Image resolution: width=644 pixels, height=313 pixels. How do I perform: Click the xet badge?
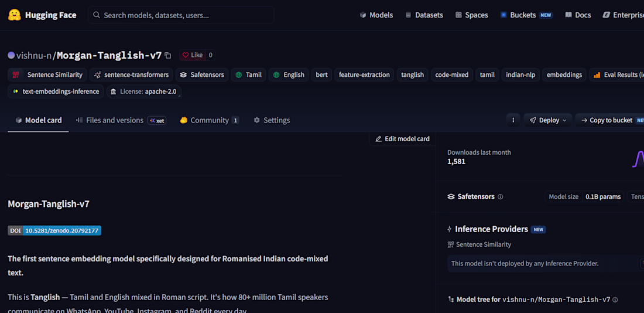[157, 121]
